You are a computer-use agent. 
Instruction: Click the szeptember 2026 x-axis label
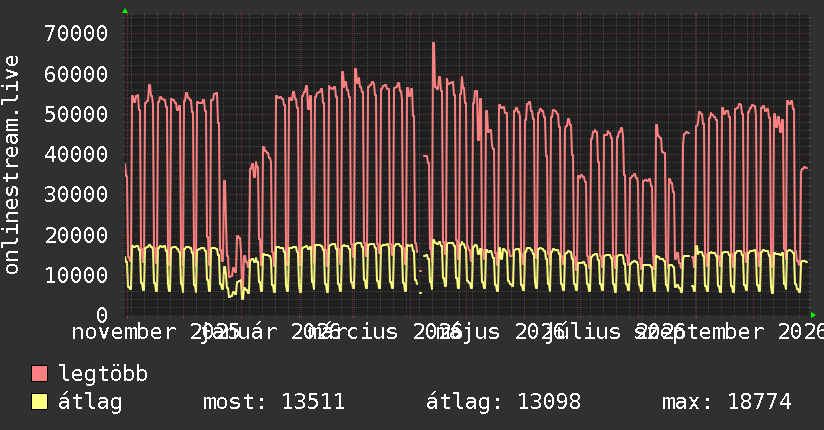(730, 332)
